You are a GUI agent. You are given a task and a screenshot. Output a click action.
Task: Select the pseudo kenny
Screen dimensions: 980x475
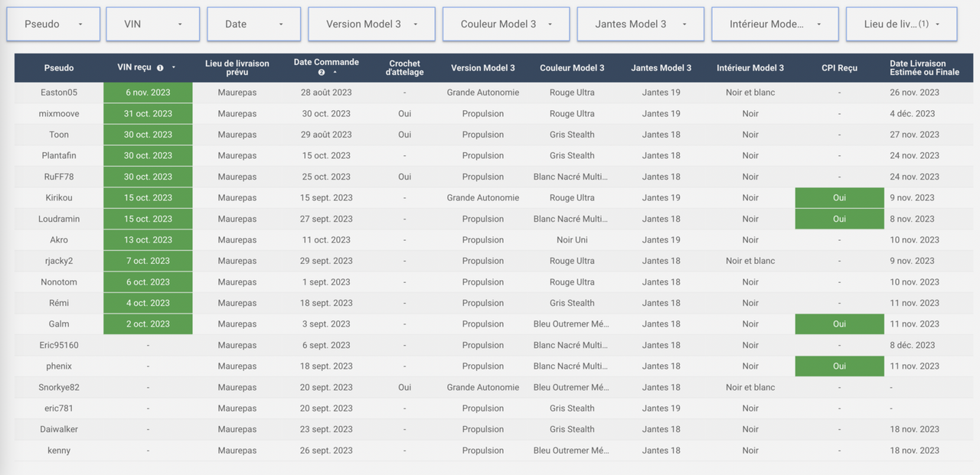tap(59, 451)
